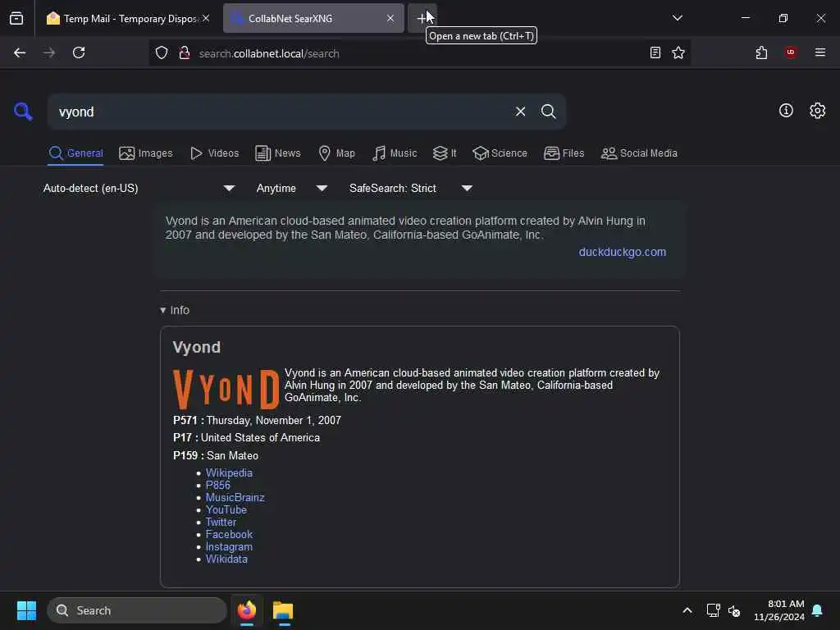The image size is (840, 630).
Task: Open the language Auto-detect dropdown
Action: (139, 188)
